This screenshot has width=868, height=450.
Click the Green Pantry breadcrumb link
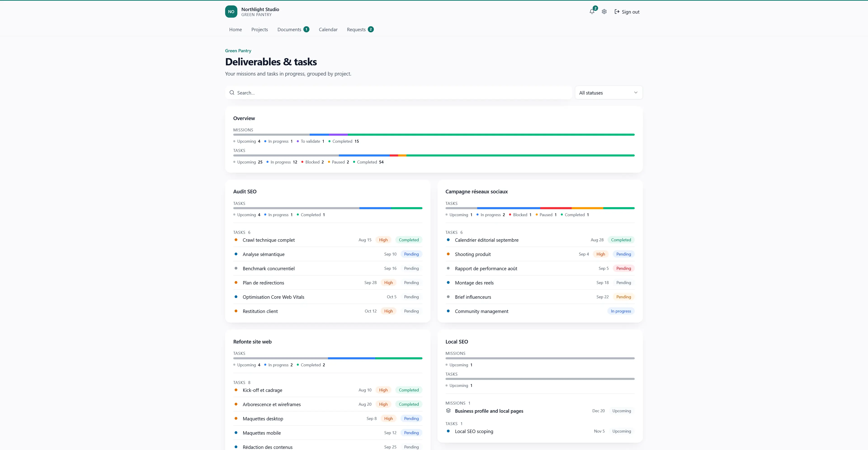coord(238,51)
